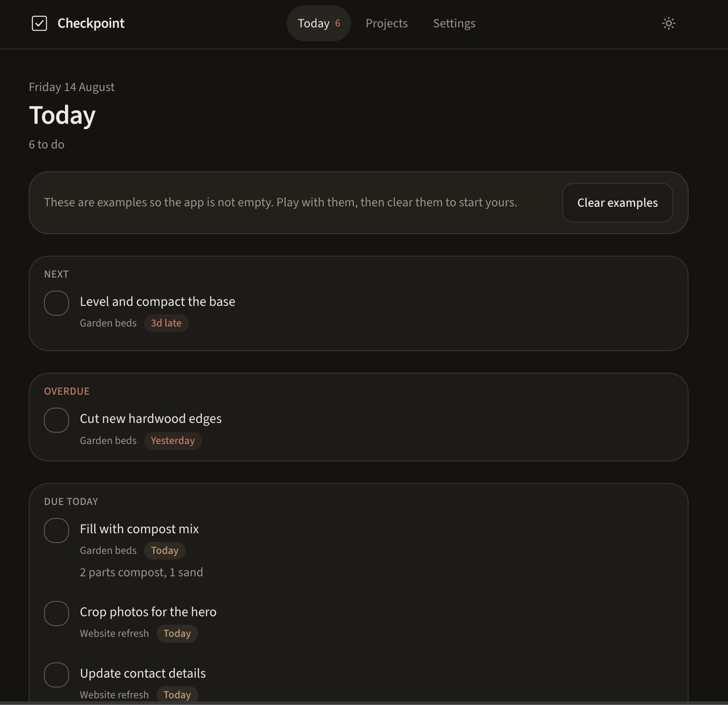The image size is (728, 705).
Task: Click the OVERDUE section heading
Action: tap(67, 391)
